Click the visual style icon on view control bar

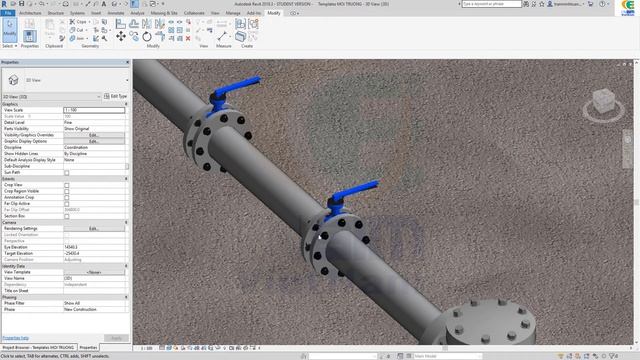tap(169, 348)
